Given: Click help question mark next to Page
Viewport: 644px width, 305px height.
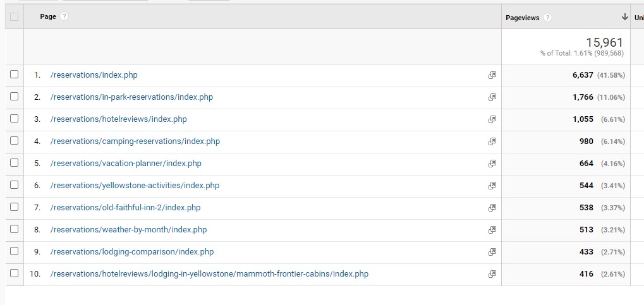Looking at the screenshot, I should [64, 17].
